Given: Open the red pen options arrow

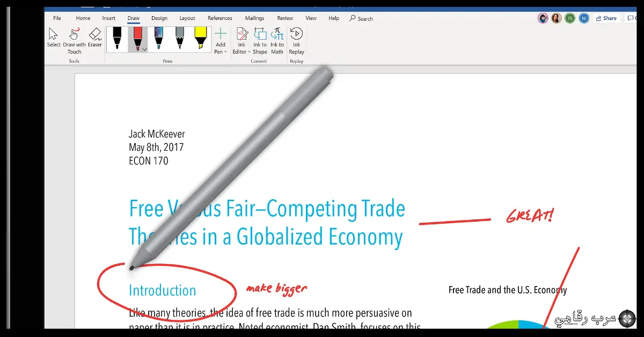Looking at the screenshot, I should point(145,49).
